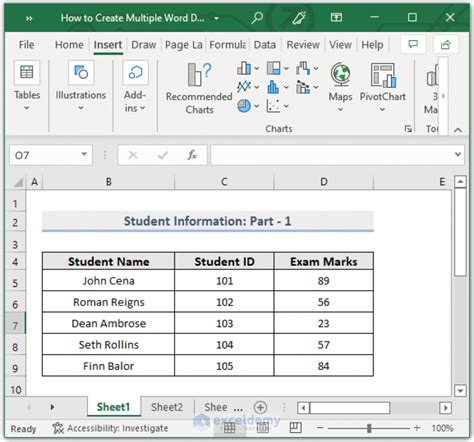Click the pen Coming Soon icon
This screenshot has height=442, width=474.
(299, 18)
